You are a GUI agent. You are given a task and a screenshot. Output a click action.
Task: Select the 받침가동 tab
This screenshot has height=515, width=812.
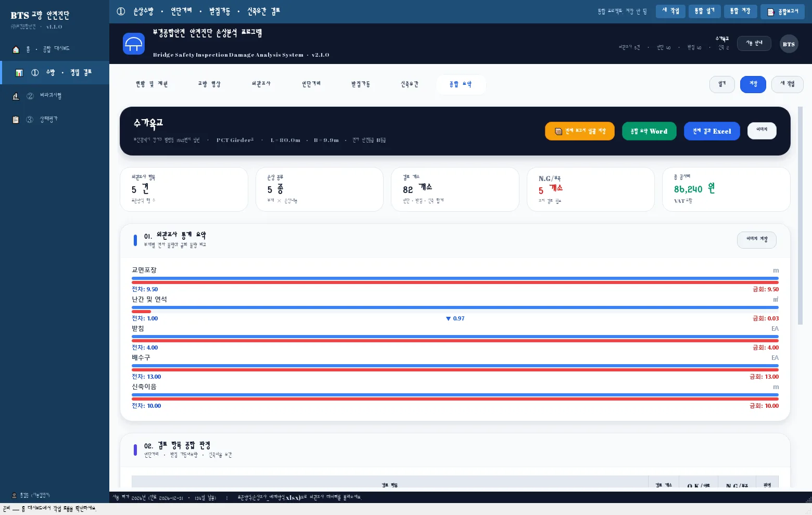[x=361, y=84]
